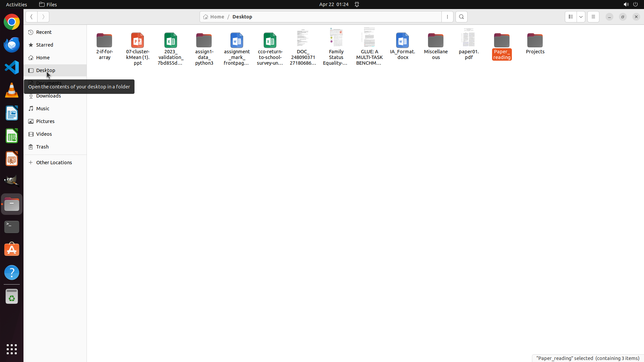Open the hamburger main menu

(x=593, y=17)
